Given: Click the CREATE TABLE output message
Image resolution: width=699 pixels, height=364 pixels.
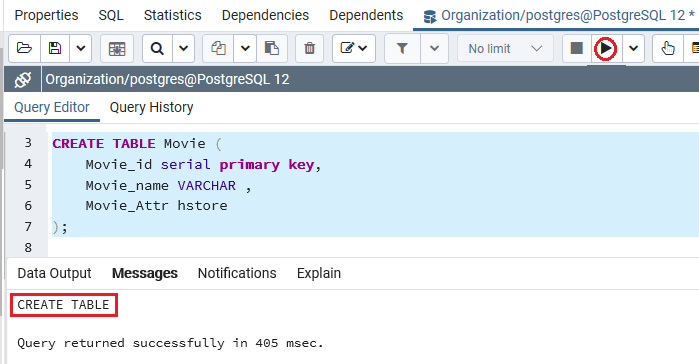Looking at the screenshot, I should [63, 305].
